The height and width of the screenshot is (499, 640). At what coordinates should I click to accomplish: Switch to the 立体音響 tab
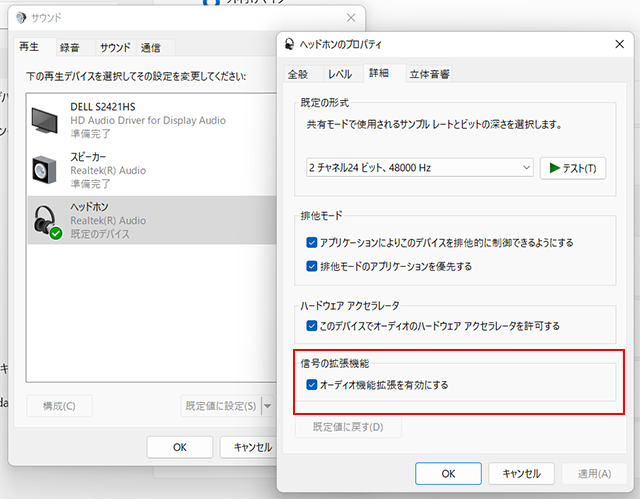(429, 74)
